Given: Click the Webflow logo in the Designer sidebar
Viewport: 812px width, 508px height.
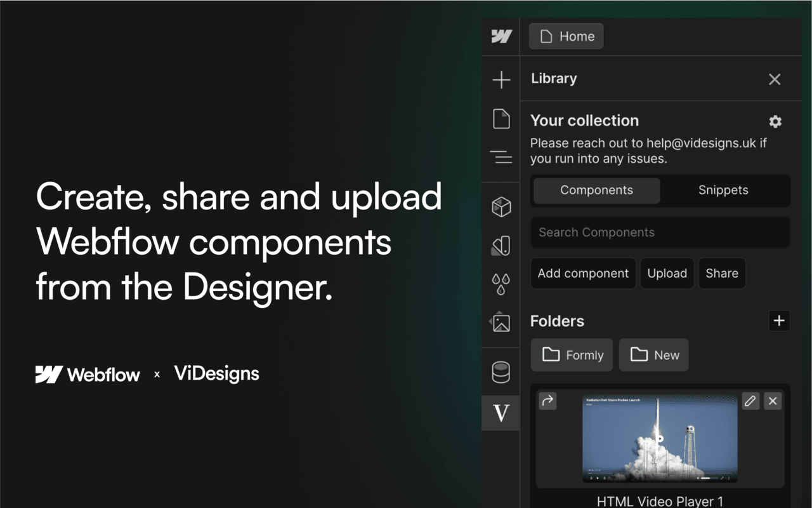Looking at the screenshot, I should pyautogui.click(x=501, y=36).
